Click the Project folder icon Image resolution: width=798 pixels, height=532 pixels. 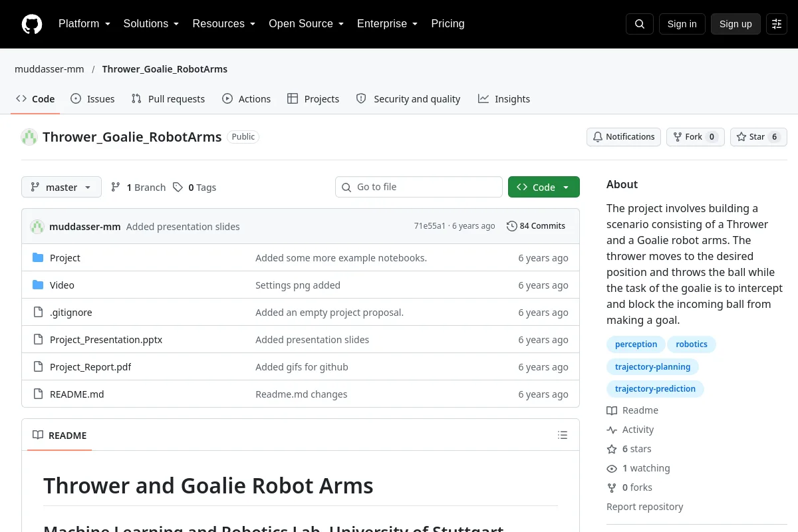(38, 258)
